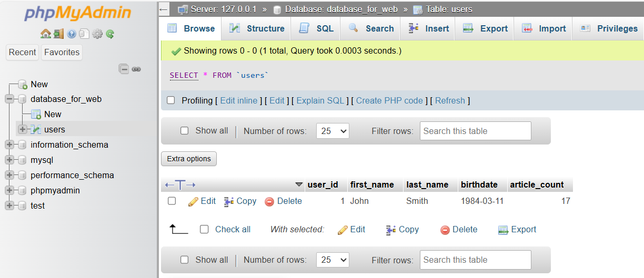This screenshot has width=644, height=278.
Task: Enable the Profiling checkbox
Action: click(x=170, y=100)
